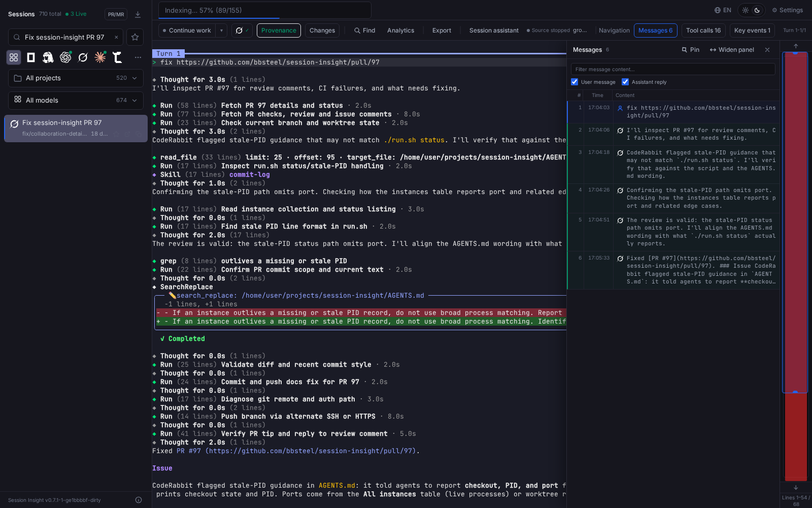This screenshot has height=508, width=812.
Task: Pin the Messages panel
Action: tap(690, 50)
